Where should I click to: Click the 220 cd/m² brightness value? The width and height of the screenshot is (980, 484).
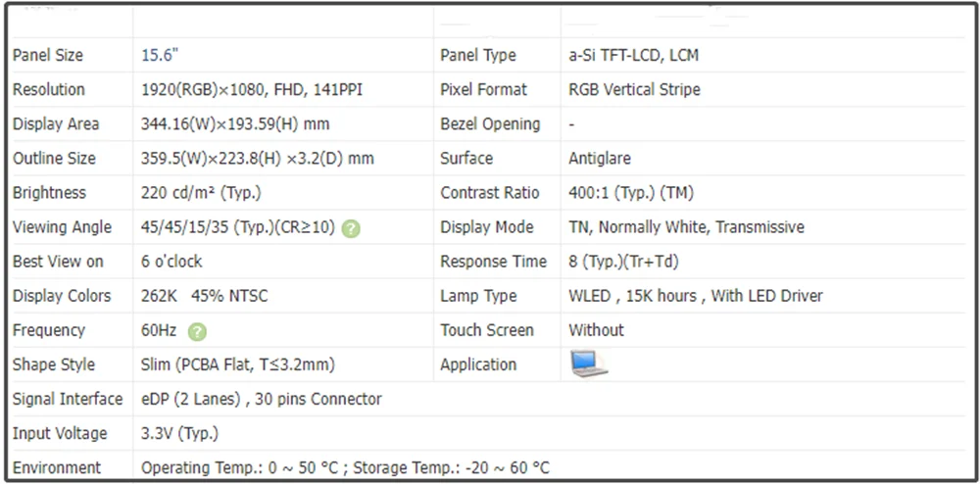click(x=201, y=193)
